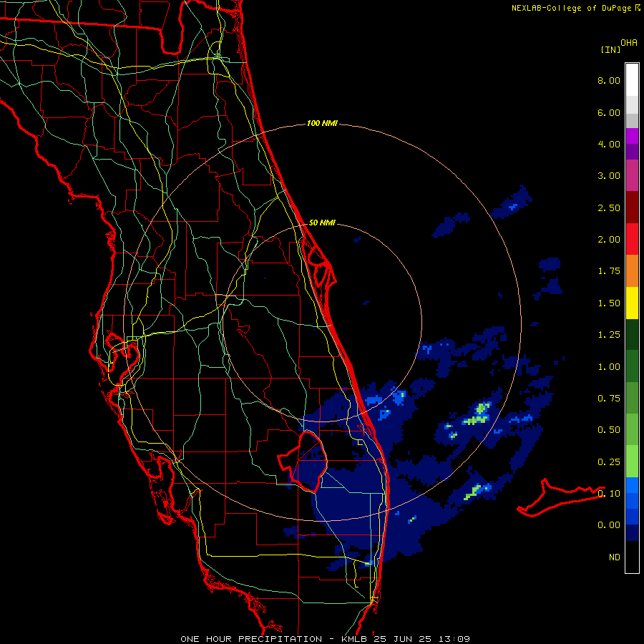Click the 0.10 legend value
This screenshot has width=644, height=644.
(x=609, y=494)
